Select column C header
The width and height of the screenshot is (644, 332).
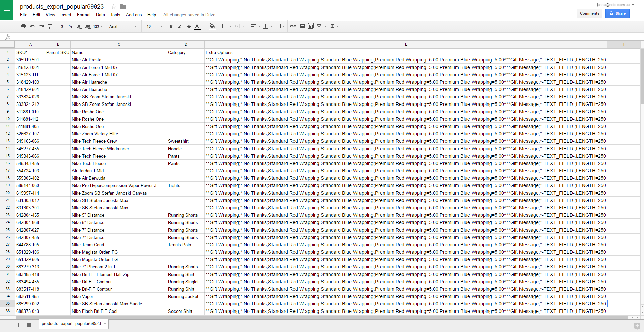119,44
